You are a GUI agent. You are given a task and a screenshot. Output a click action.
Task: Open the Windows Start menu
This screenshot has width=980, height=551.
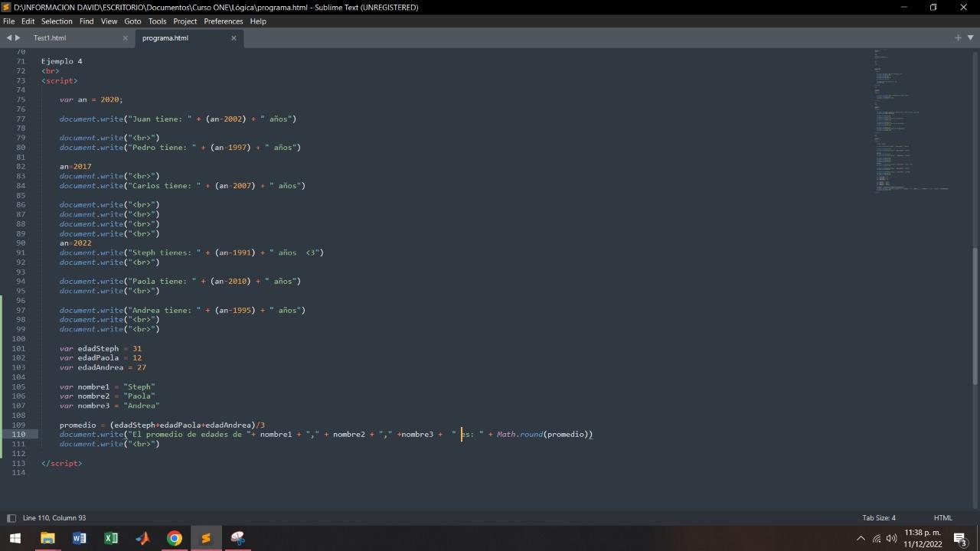[15, 538]
